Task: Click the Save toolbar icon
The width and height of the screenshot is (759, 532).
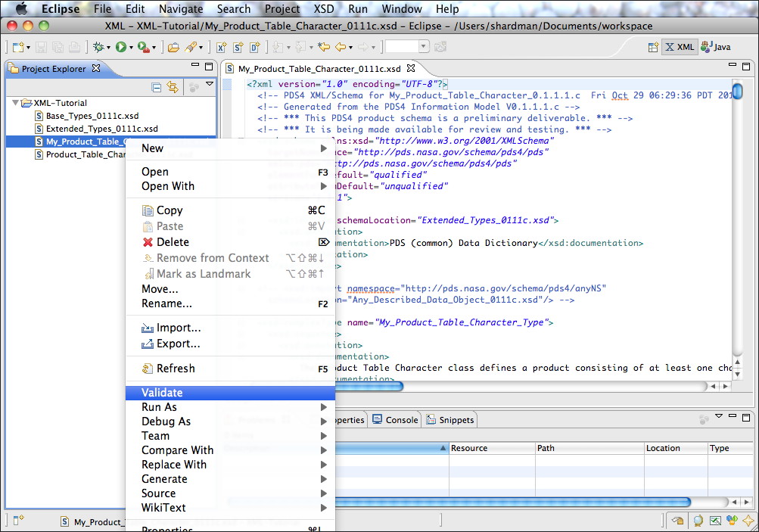Action: pyautogui.click(x=41, y=47)
